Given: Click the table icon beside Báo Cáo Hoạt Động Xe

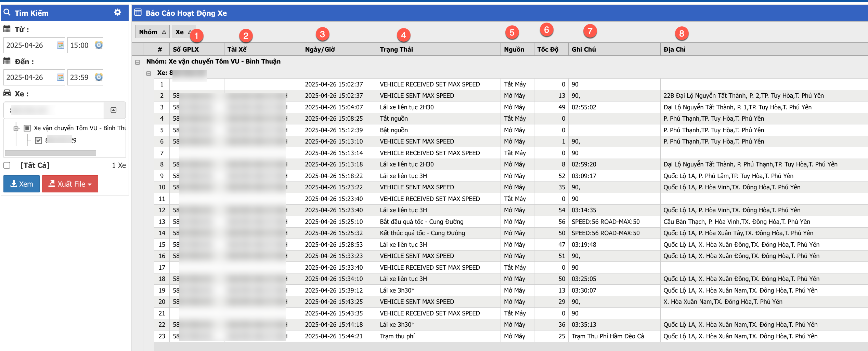Looking at the screenshot, I should 138,13.
